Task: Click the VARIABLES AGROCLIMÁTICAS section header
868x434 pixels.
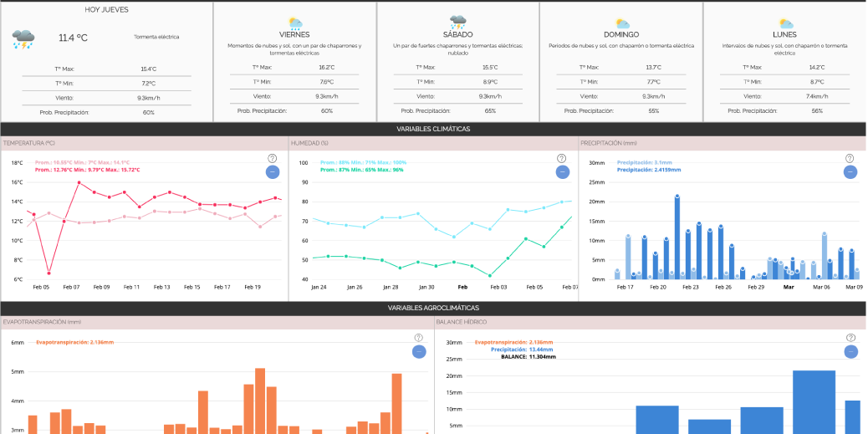Action: point(433,308)
